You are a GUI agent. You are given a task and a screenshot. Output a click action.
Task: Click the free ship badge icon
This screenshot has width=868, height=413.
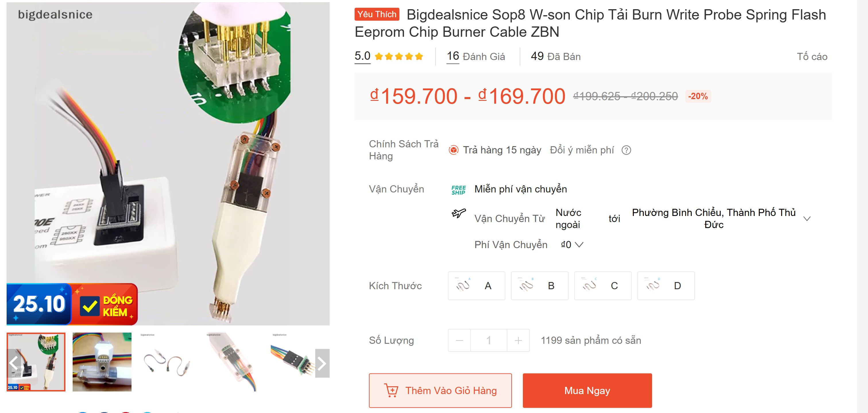(x=458, y=190)
